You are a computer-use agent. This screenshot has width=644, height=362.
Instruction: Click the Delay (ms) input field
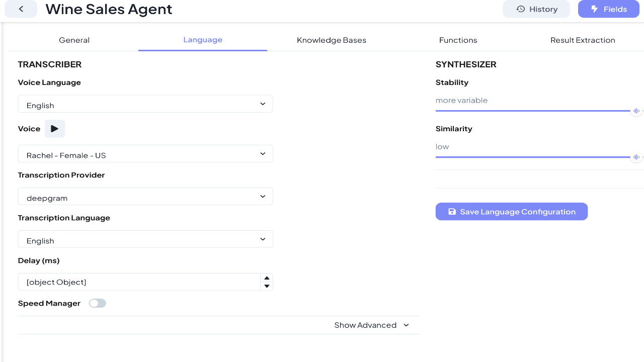pos(139,282)
